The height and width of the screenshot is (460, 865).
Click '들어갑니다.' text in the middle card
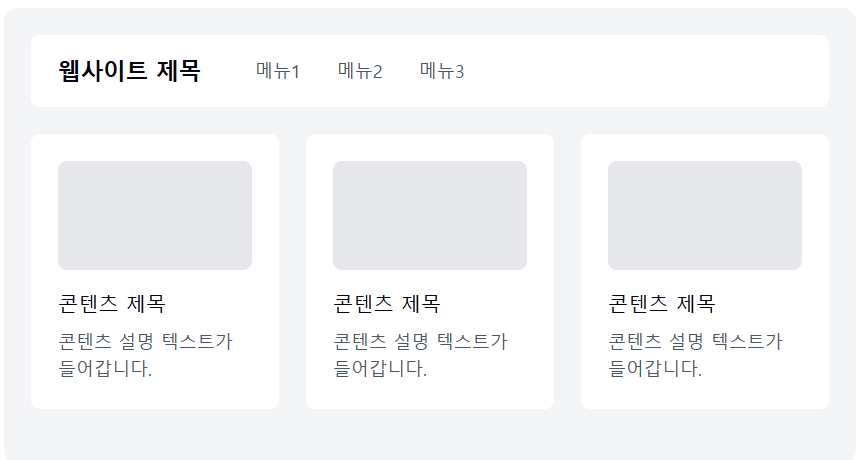pyautogui.click(x=380, y=368)
